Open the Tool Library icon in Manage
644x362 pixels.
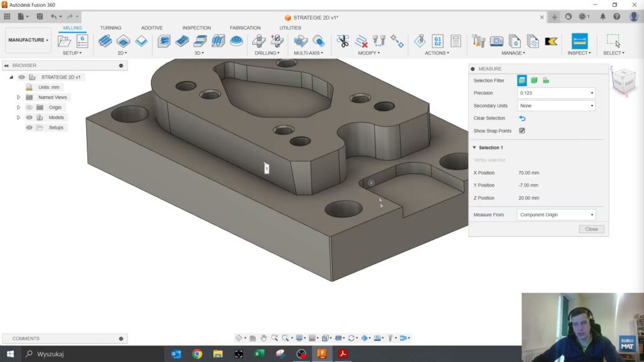tap(479, 41)
